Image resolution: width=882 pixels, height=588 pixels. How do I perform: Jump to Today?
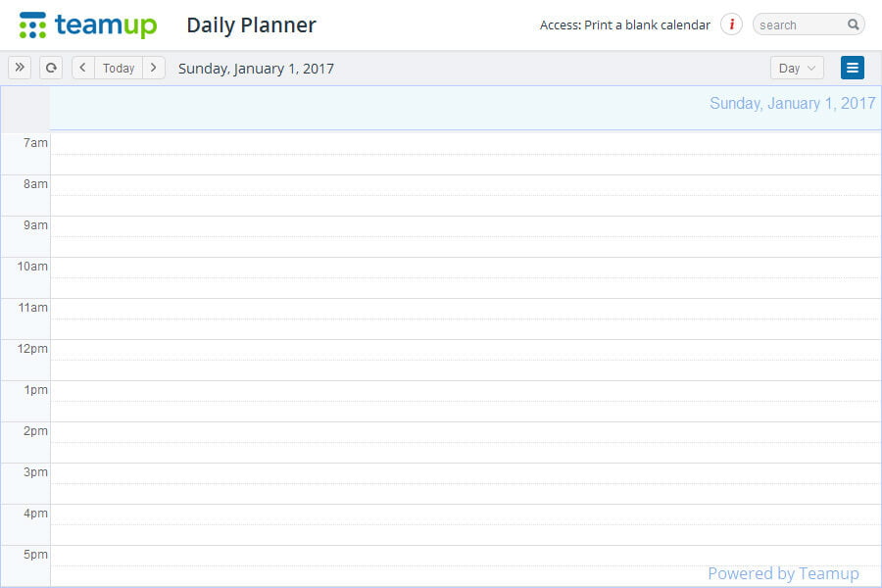[x=119, y=68]
